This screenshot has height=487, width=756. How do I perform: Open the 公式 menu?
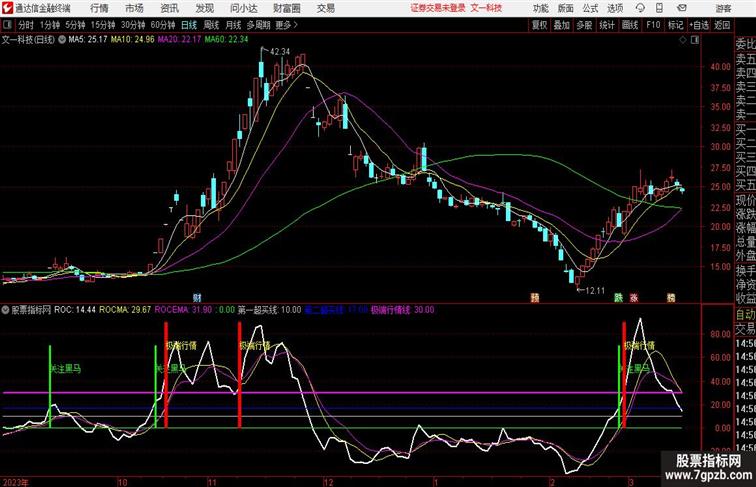point(590,8)
